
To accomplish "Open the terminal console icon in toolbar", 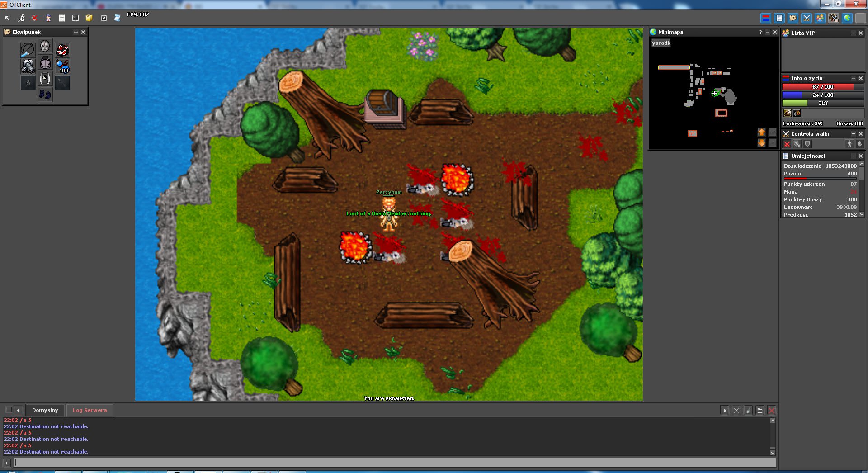I will pos(75,18).
